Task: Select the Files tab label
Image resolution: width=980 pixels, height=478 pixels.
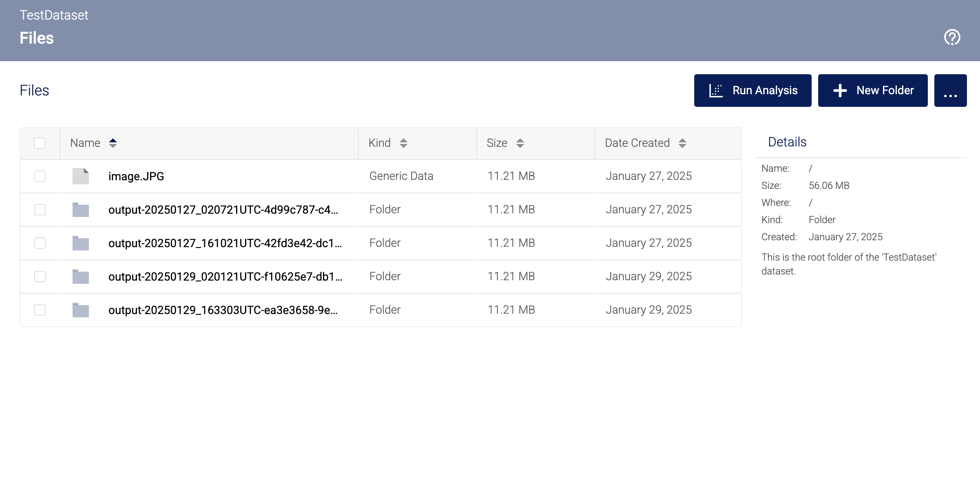Action: click(35, 90)
